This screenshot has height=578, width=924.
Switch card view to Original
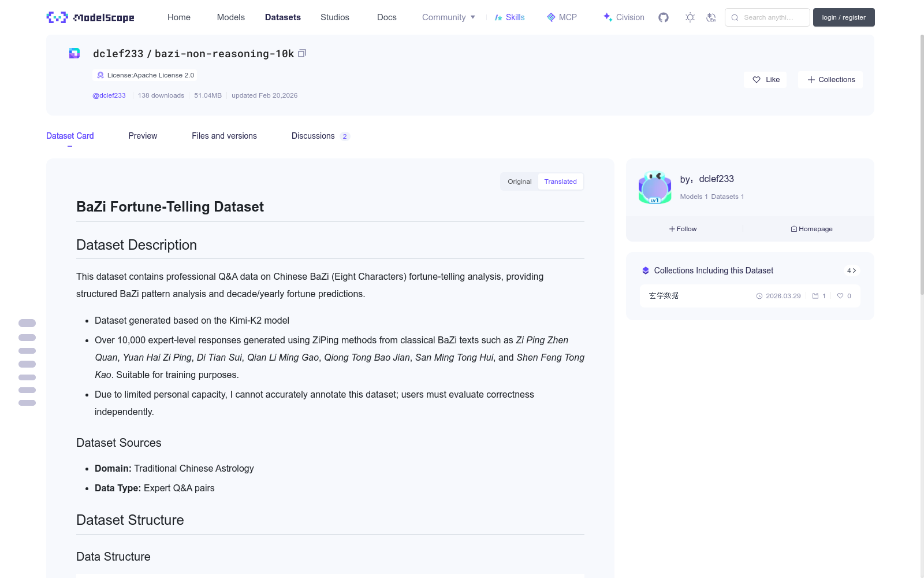click(519, 181)
